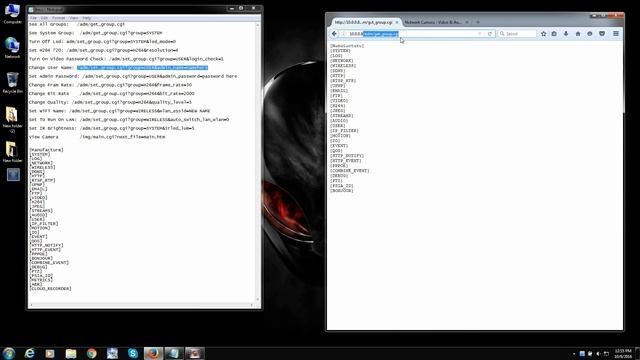Close the Network Camera browser tab
The image size is (640, 360).
tap(467, 22)
